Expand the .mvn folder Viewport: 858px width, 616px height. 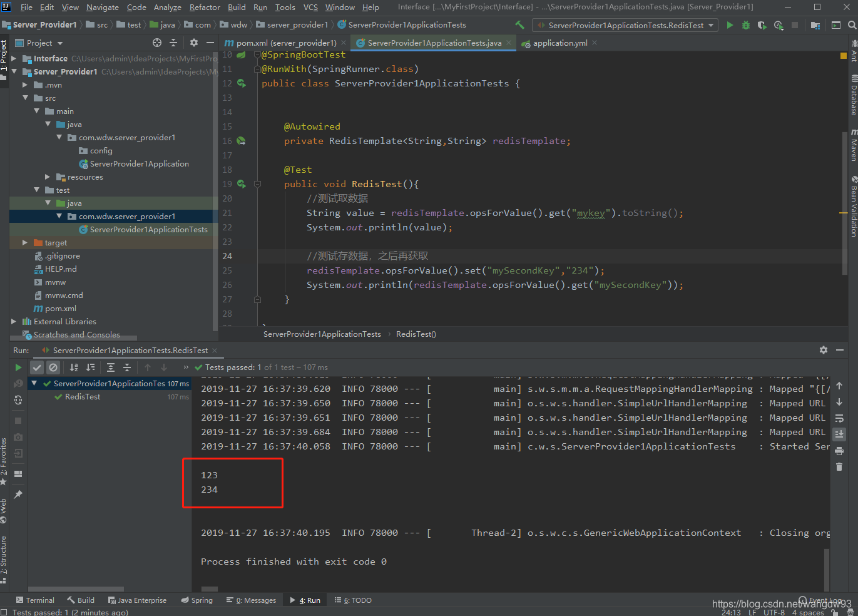click(25, 85)
